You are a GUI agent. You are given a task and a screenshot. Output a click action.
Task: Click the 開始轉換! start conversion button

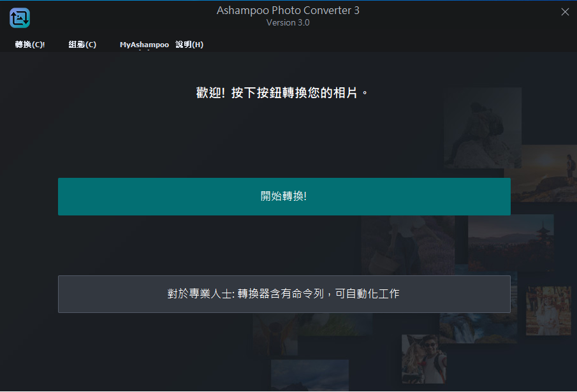point(284,196)
